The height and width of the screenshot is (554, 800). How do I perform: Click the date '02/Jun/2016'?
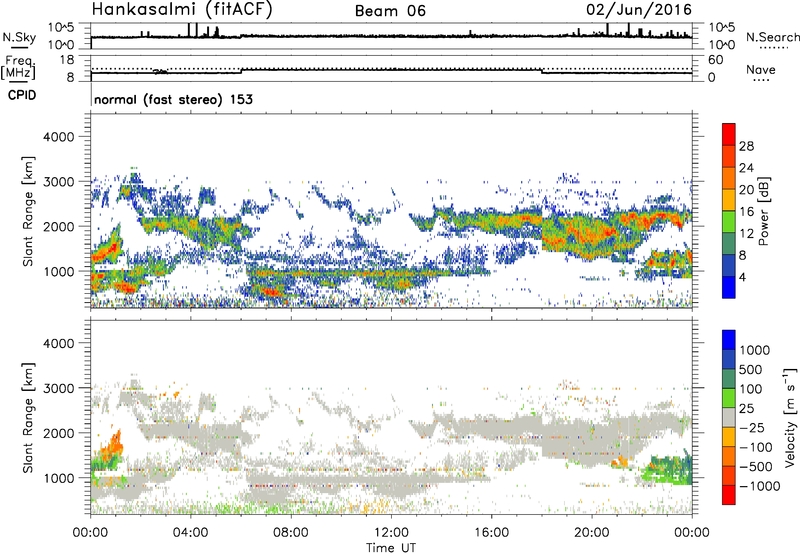click(639, 10)
